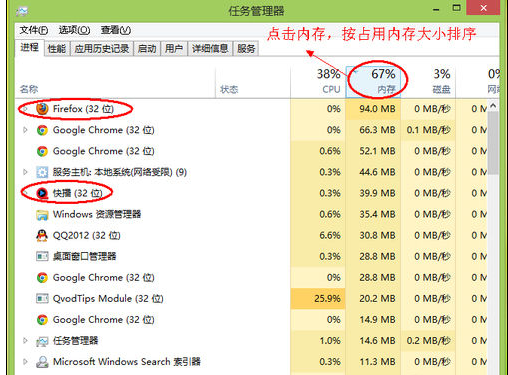Click the Task Manager title bar icon

pos(22,11)
